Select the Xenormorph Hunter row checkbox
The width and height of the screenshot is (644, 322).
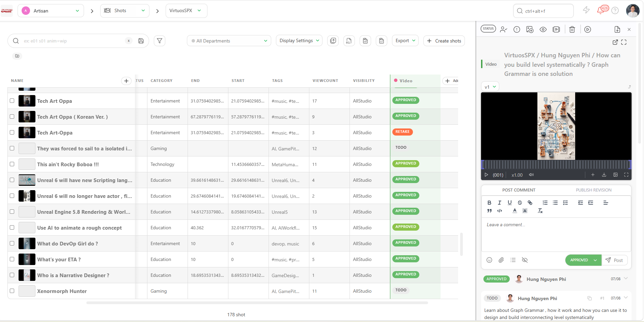[x=12, y=291]
